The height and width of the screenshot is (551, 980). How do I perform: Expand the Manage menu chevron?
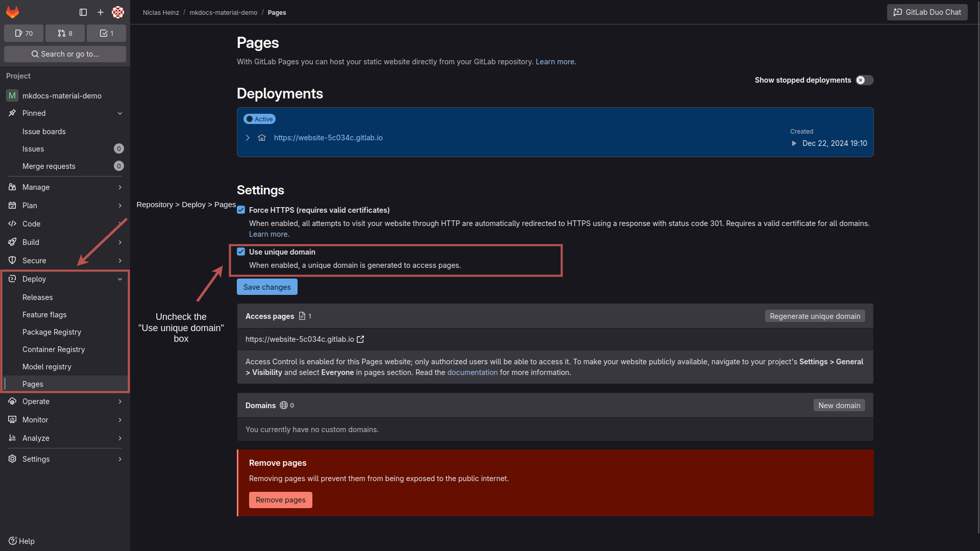[x=120, y=187]
